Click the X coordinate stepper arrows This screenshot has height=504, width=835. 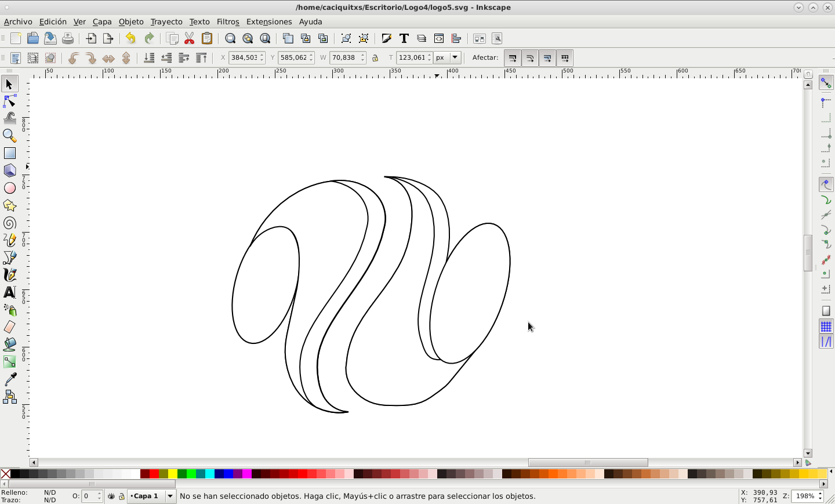click(x=262, y=57)
